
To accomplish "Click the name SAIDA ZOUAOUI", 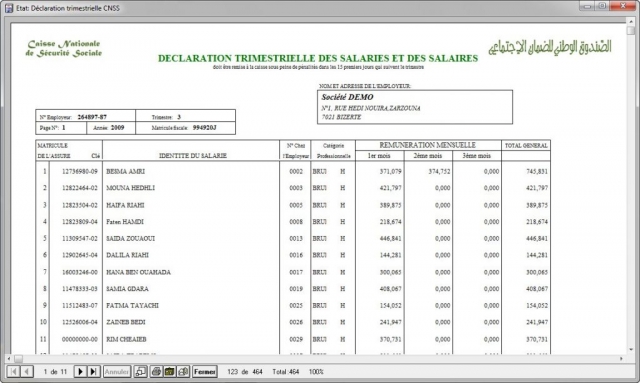I will 130,238.
